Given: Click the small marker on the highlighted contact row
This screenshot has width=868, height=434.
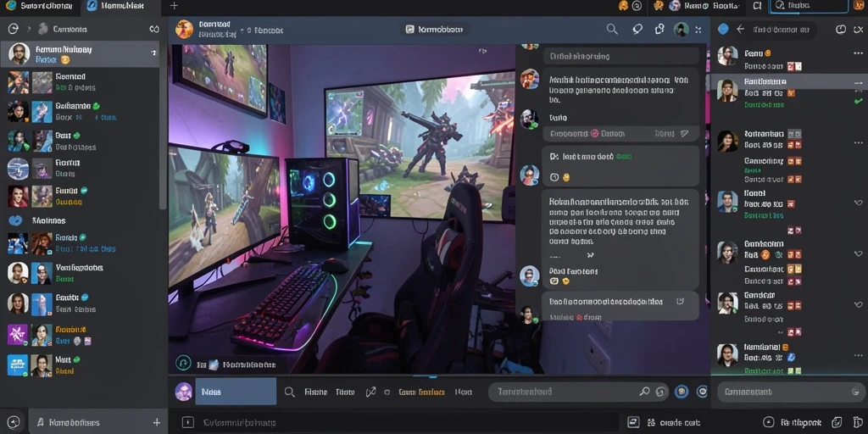Looking at the screenshot, I should [x=153, y=53].
